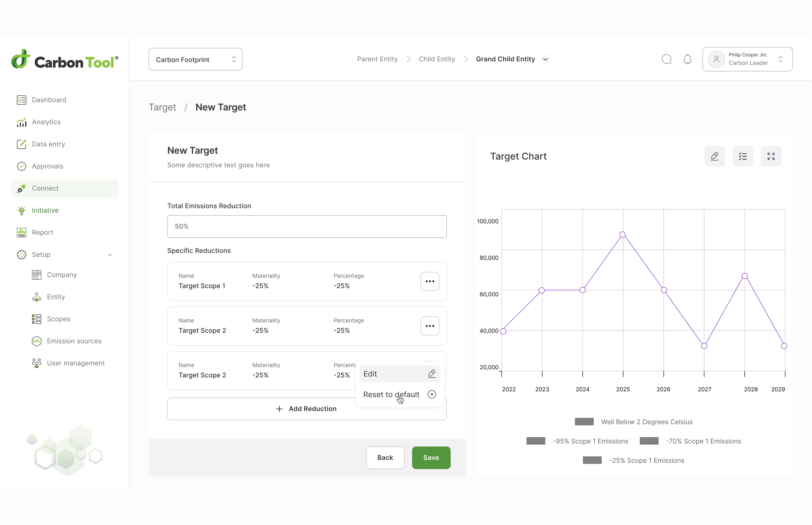Click 'Some descriptive text goes here' subtitle
Viewport: 812px width, 525px height.
(x=219, y=165)
